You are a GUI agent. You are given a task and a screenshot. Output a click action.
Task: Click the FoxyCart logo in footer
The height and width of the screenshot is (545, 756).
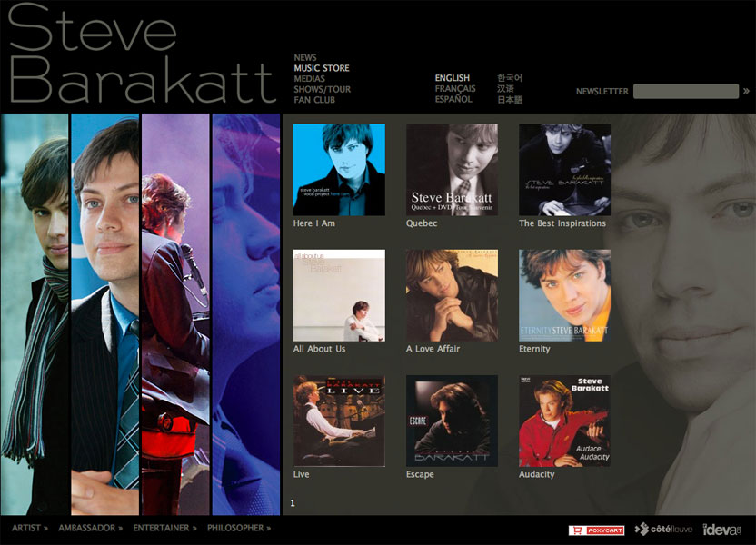point(596,530)
